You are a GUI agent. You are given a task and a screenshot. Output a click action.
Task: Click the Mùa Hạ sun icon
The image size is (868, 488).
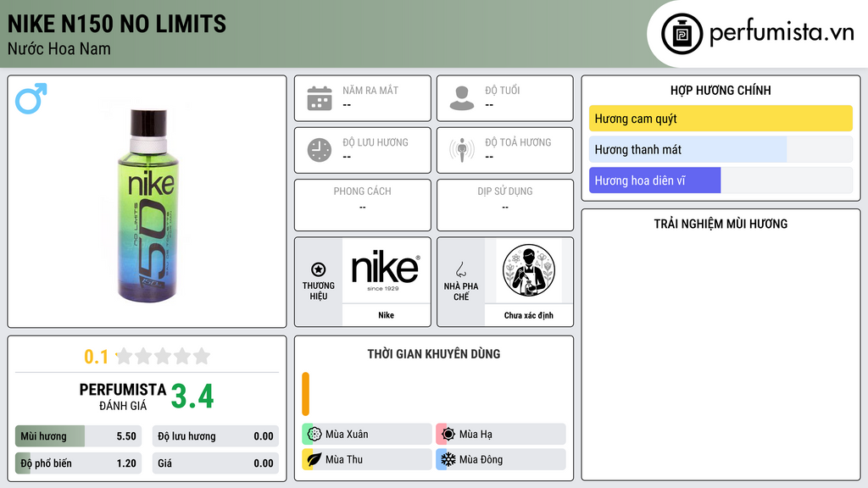(x=448, y=434)
